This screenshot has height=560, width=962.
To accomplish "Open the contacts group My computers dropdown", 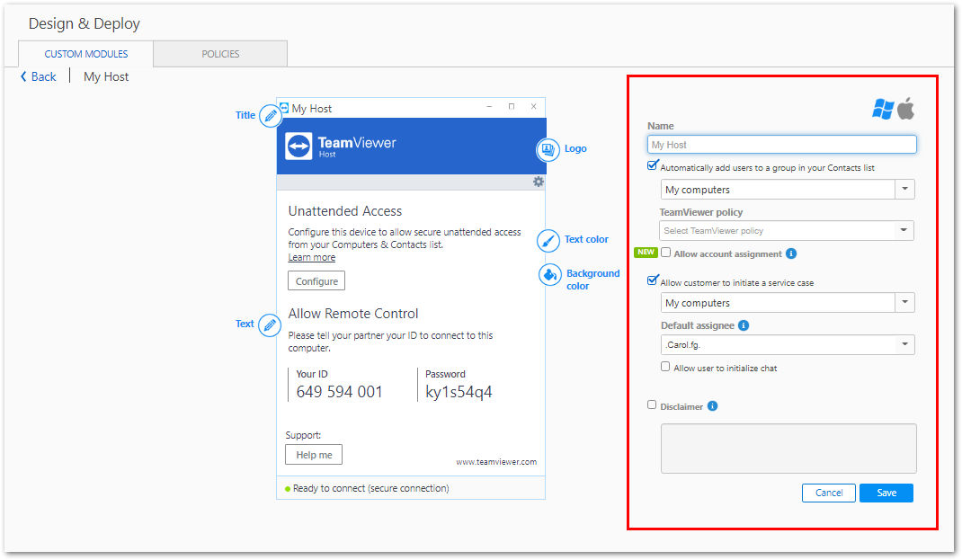I will click(x=788, y=190).
